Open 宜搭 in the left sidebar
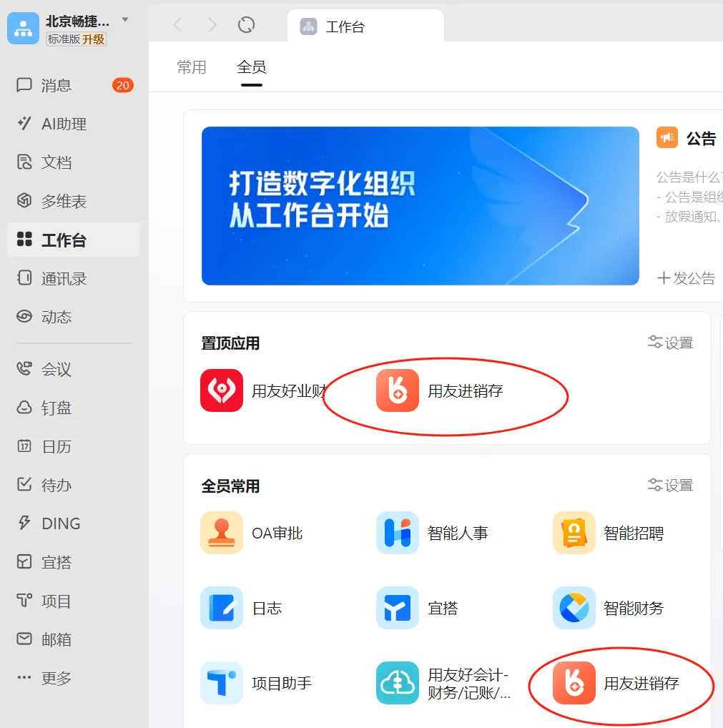723x728 pixels. (74, 562)
